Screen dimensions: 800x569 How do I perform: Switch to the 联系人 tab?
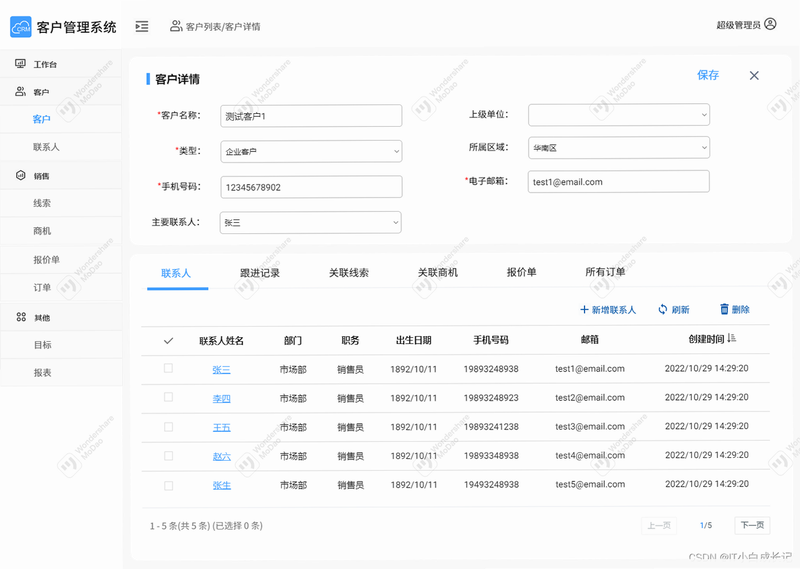[176, 274]
